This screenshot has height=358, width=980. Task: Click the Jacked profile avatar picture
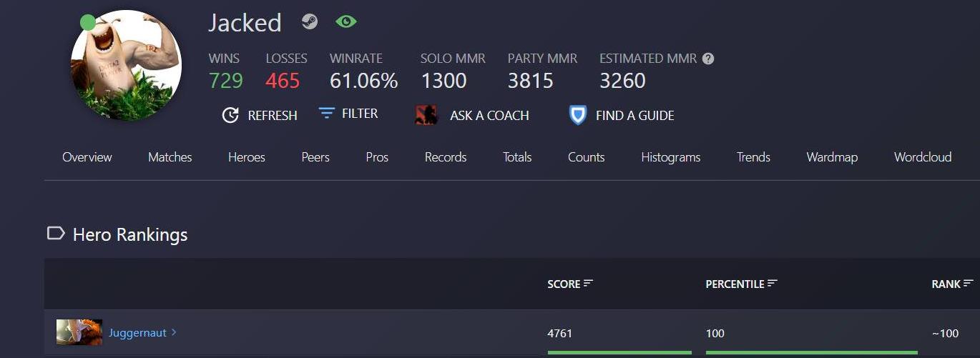(126, 66)
